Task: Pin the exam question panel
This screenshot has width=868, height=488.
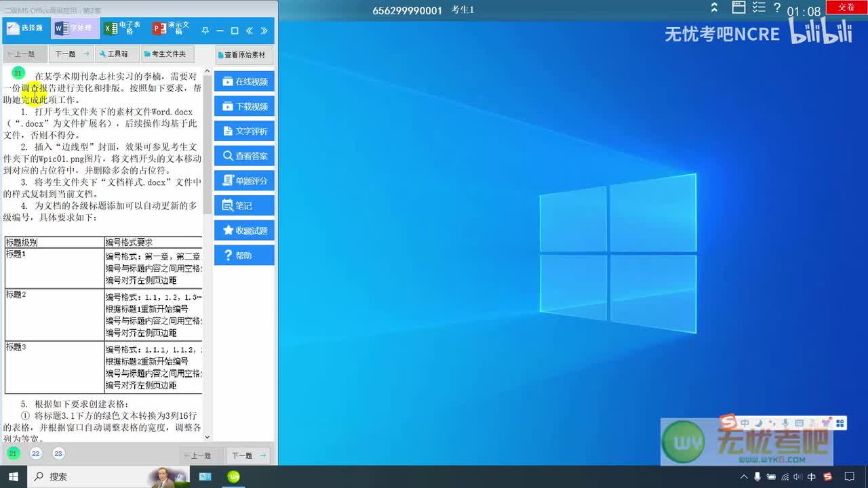Action: tap(205, 30)
